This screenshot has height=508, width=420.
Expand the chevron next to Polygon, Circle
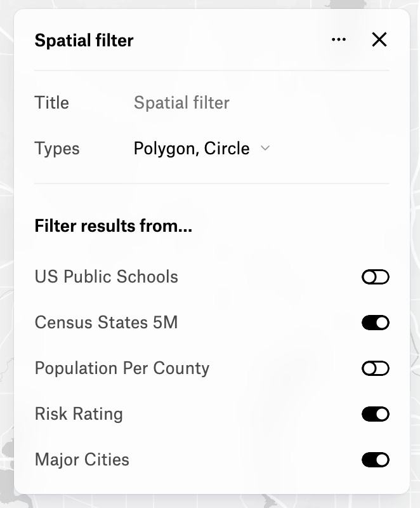coord(265,149)
